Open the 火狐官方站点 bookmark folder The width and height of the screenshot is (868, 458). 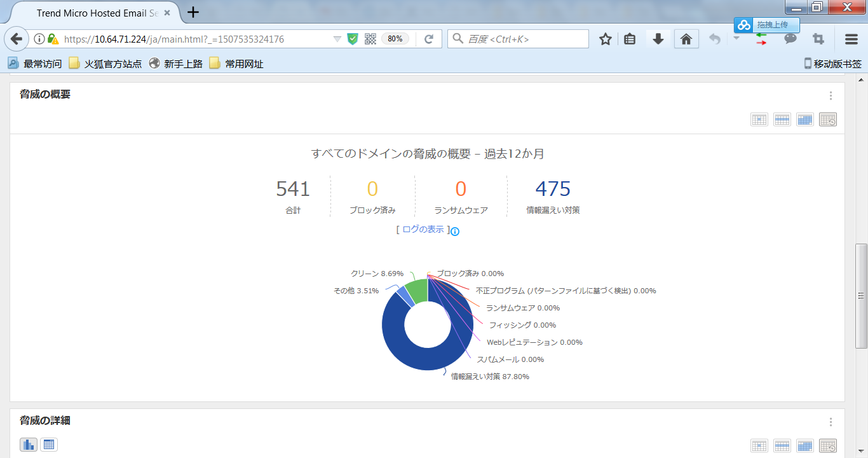pyautogui.click(x=105, y=64)
